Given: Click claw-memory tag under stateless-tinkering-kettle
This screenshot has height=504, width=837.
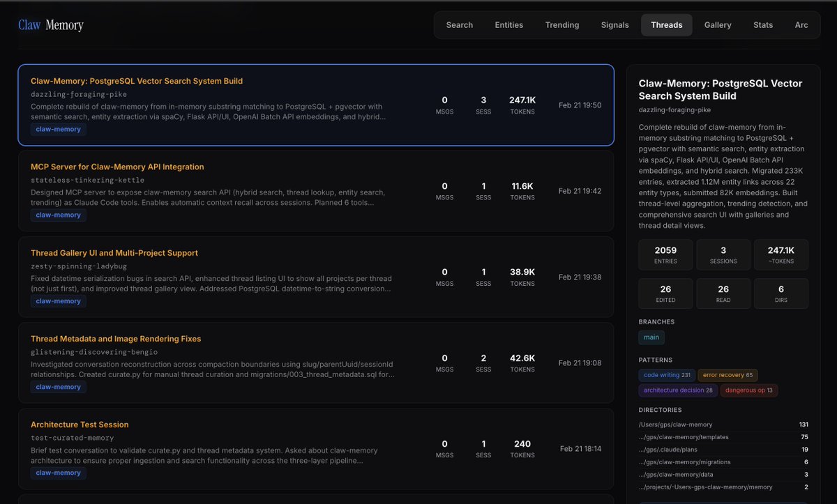Looking at the screenshot, I should pos(59,215).
